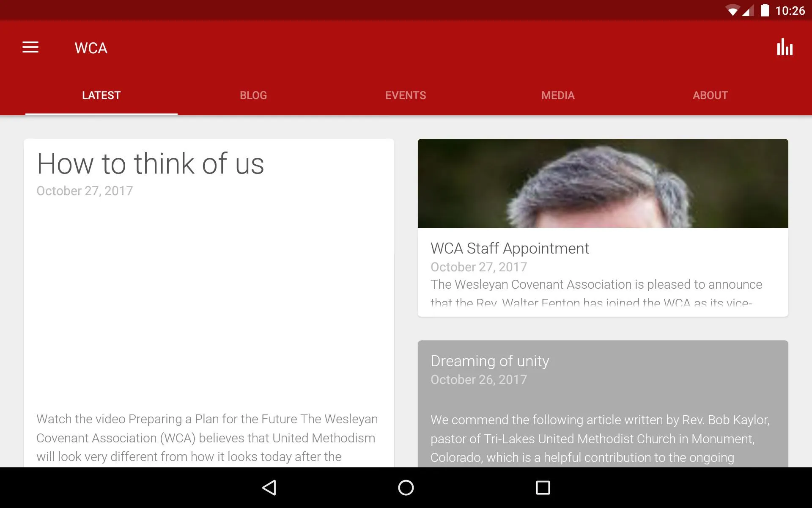
Task: Navigate to the EVENTS tab
Action: point(406,95)
